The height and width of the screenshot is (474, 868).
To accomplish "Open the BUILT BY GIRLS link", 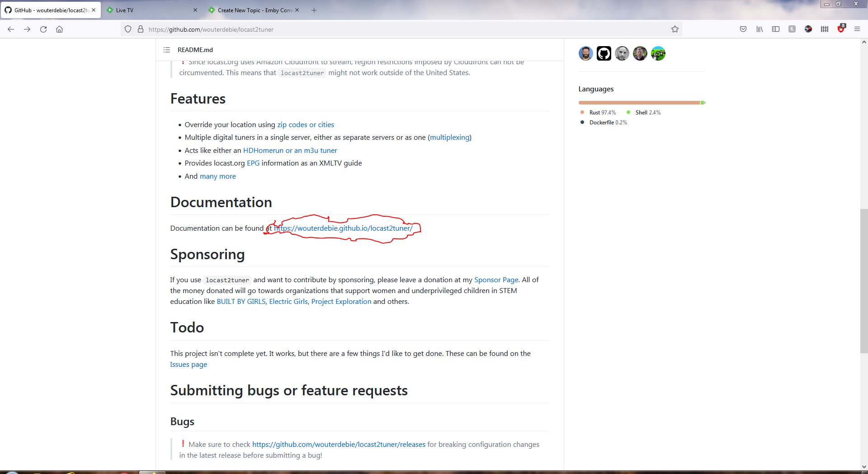I will pyautogui.click(x=241, y=302).
